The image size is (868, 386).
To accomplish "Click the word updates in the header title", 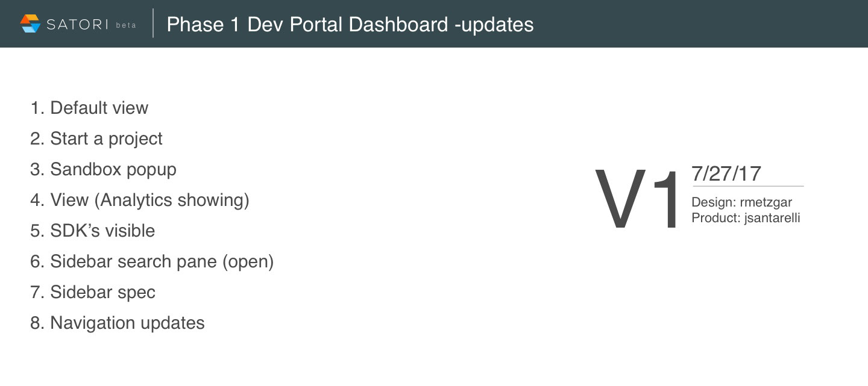I will coord(497,24).
